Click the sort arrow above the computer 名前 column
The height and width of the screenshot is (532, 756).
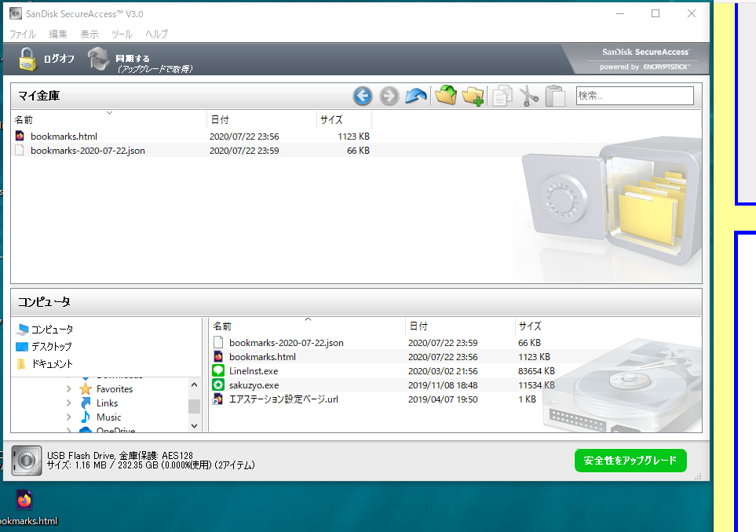pyautogui.click(x=308, y=319)
